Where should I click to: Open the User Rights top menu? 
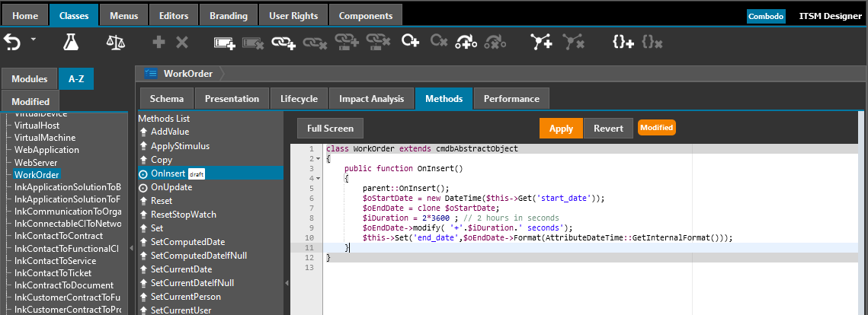click(x=294, y=15)
